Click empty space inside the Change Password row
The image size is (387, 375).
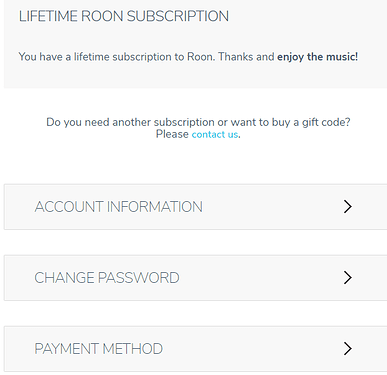pos(260,278)
